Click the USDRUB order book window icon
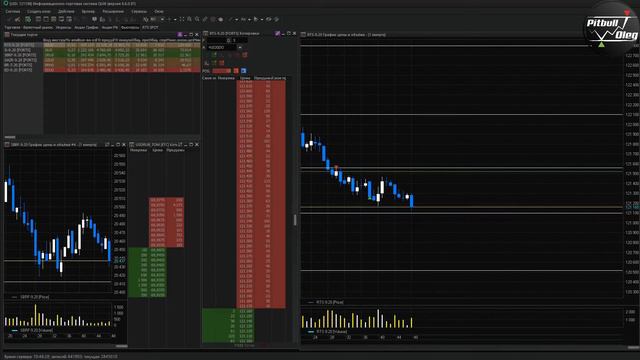The image size is (640, 360). point(132,144)
